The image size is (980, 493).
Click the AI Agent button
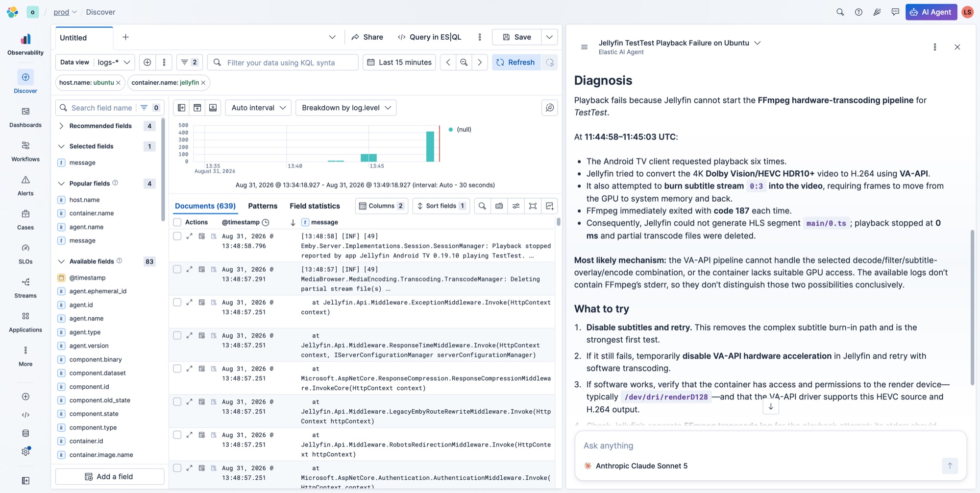pos(931,12)
